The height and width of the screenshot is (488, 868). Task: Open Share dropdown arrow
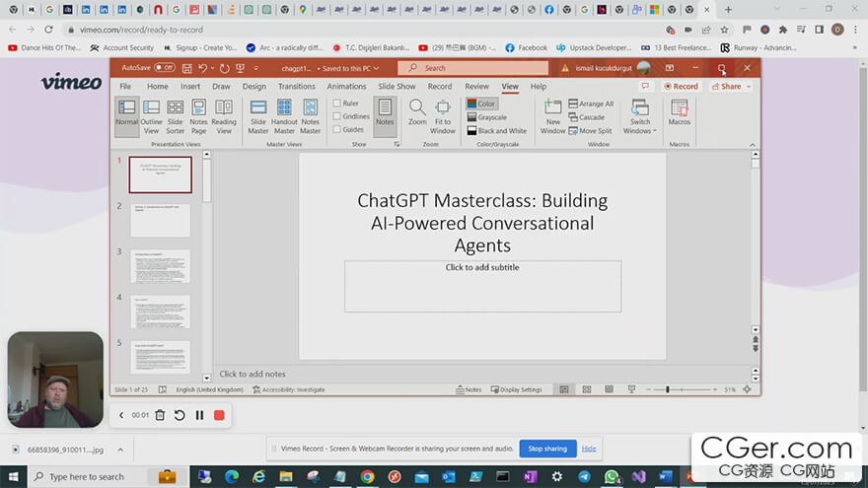click(749, 87)
